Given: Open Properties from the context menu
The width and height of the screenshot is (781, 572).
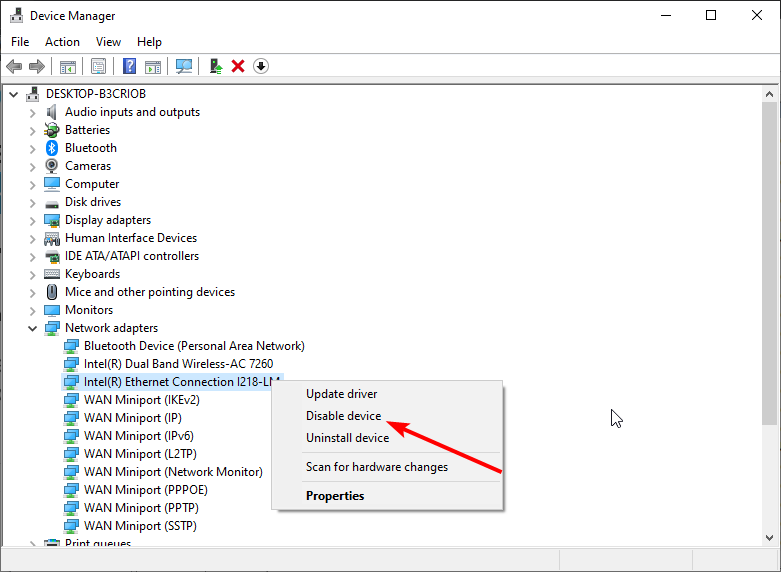Looking at the screenshot, I should point(387,496).
